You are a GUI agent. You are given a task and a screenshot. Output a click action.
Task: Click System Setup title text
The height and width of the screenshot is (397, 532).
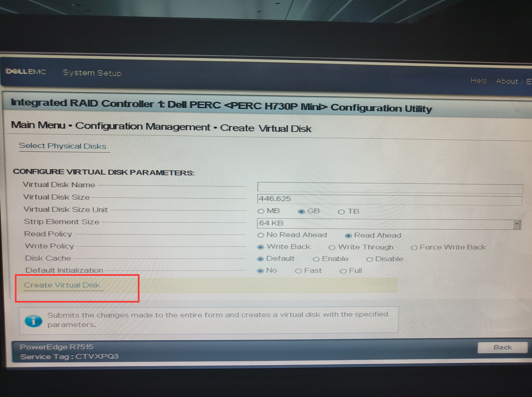pyautogui.click(x=92, y=73)
